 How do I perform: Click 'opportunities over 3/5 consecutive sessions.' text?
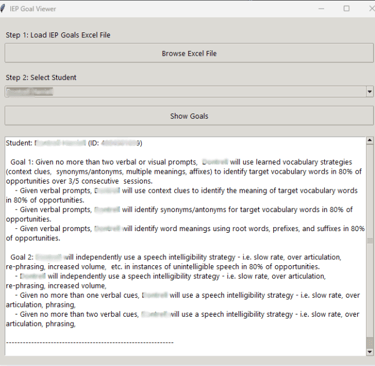[79, 181]
